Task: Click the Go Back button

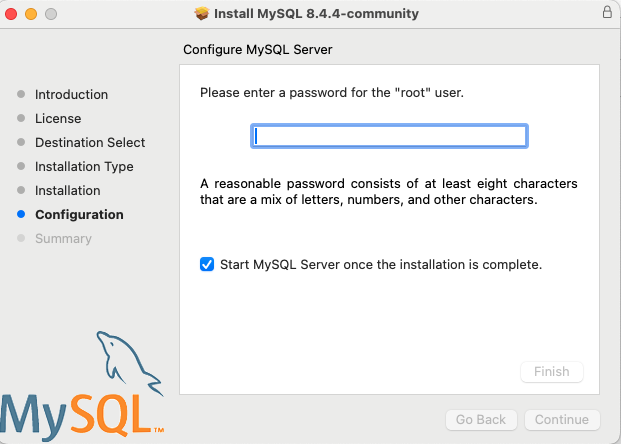Action: click(482, 420)
